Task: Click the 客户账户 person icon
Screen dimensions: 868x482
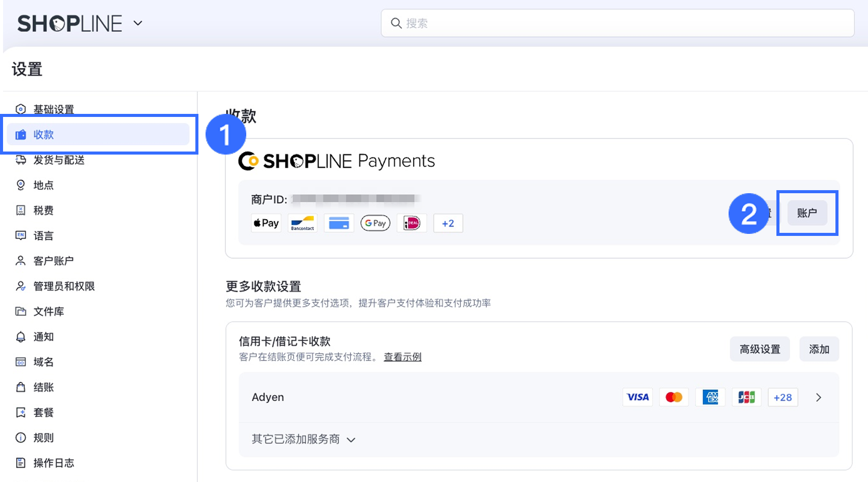Action: (20, 261)
